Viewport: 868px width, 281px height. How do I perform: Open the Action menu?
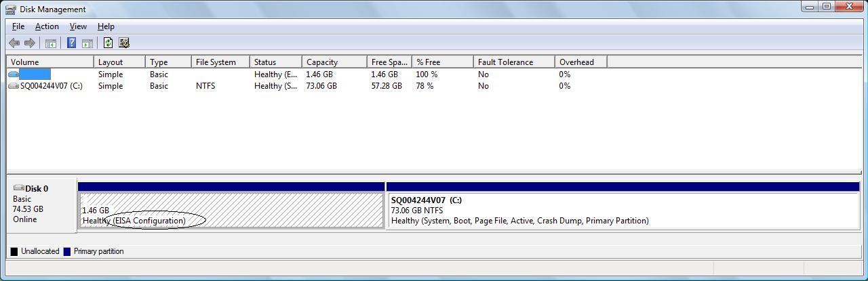(x=47, y=26)
